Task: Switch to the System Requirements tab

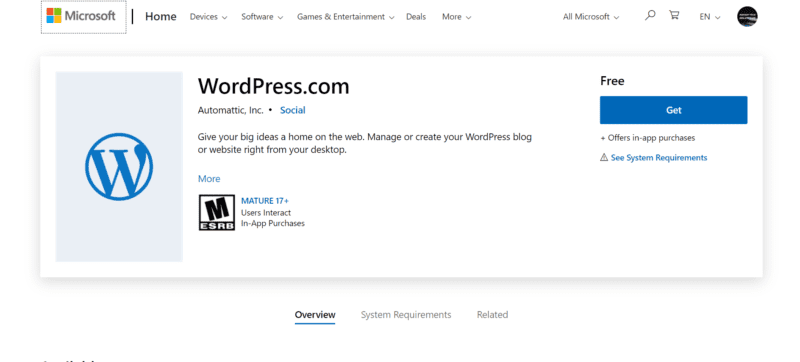Action: coord(406,315)
